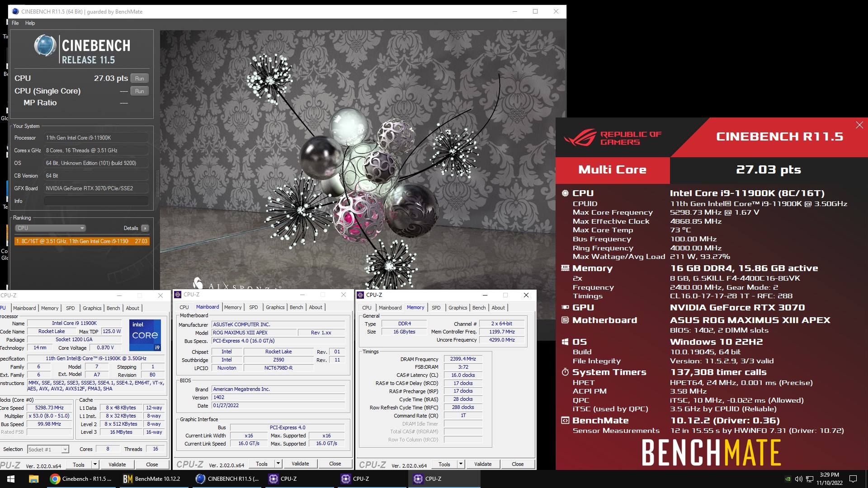Switch to CPU tab in right CPU-Z window

[367, 308]
